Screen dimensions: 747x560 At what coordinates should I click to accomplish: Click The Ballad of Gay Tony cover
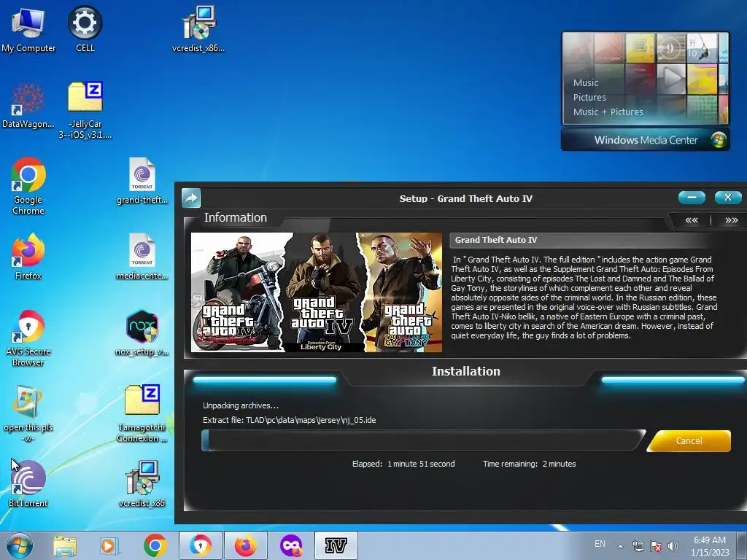coord(403,292)
